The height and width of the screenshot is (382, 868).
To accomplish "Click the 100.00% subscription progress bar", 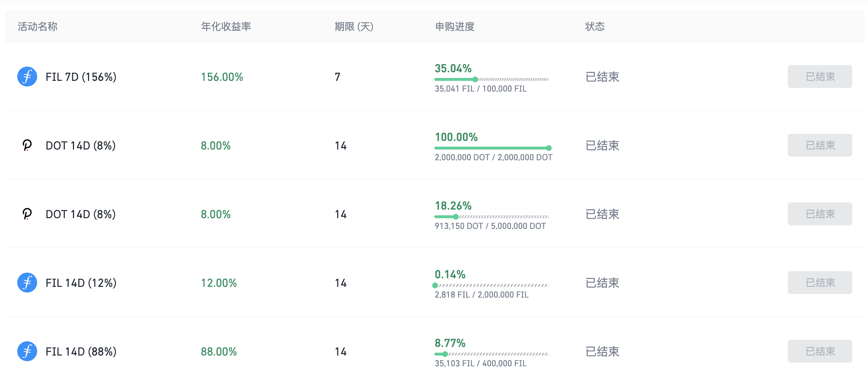I will coord(493,148).
